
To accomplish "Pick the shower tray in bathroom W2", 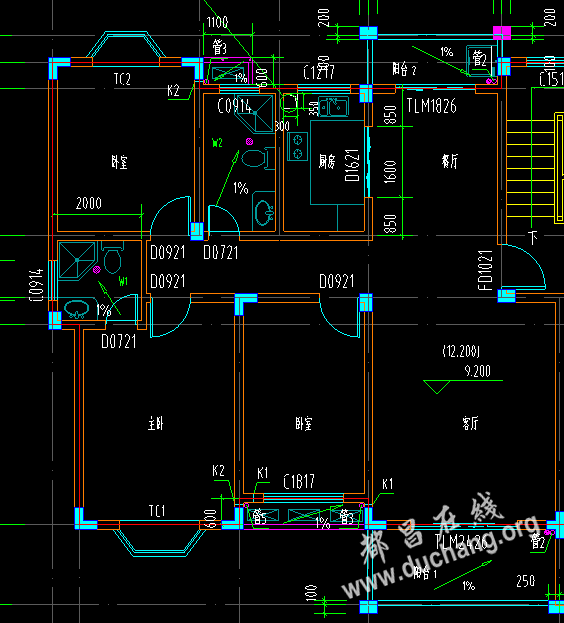I will 255,113.
